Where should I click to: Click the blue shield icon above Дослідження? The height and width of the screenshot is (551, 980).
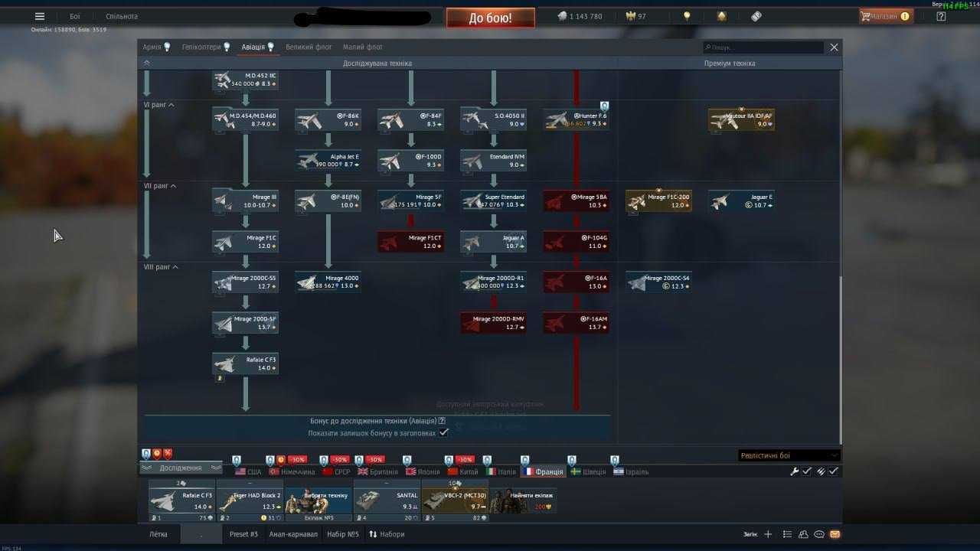146,454
